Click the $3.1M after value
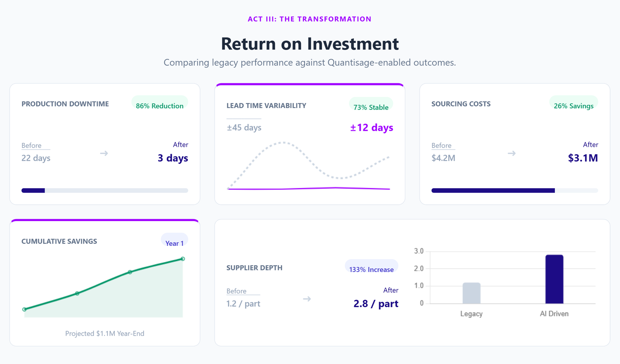 point(583,158)
